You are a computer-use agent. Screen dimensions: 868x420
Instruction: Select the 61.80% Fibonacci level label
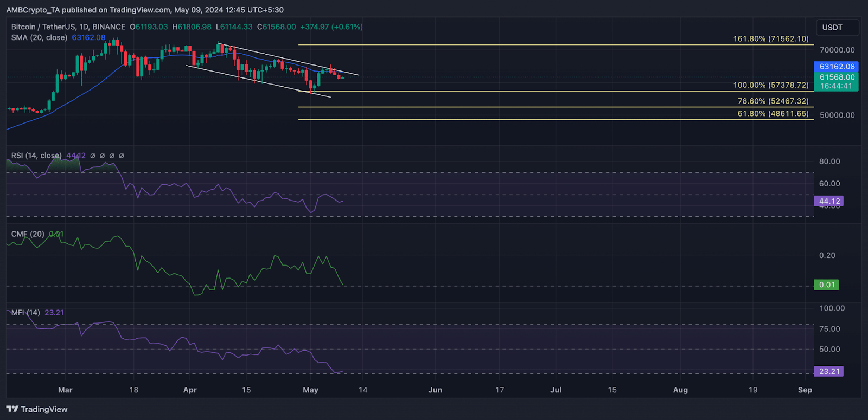773,114
